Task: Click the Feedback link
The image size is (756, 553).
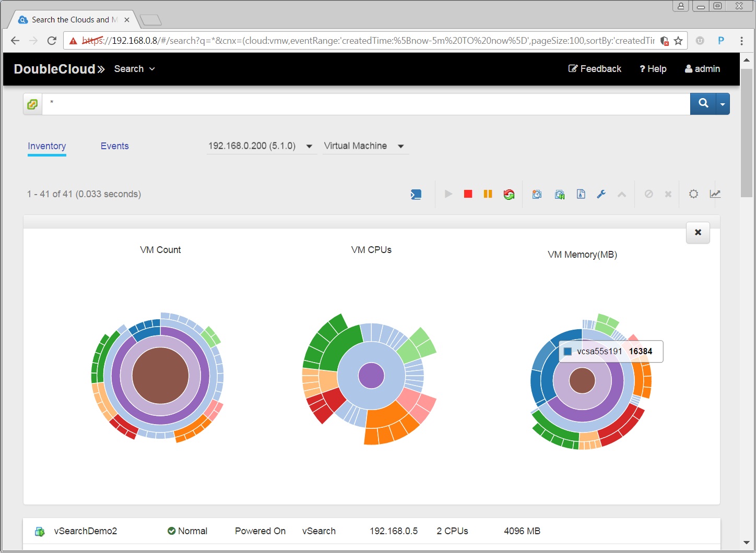Action: tap(595, 69)
